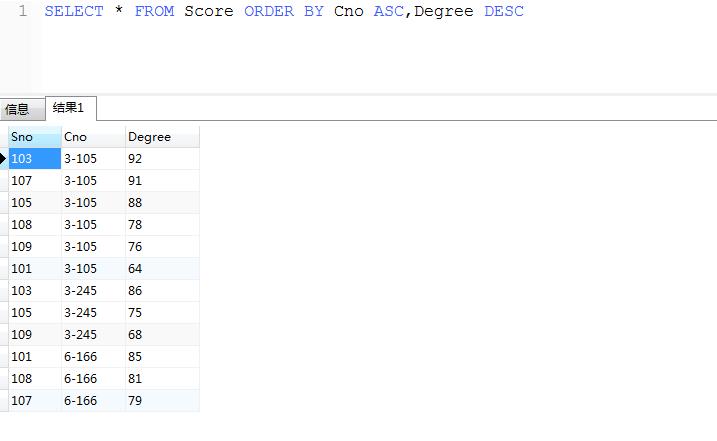
Task: Select Sno cell 108 with degree 81
Action: (x=35, y=378)
